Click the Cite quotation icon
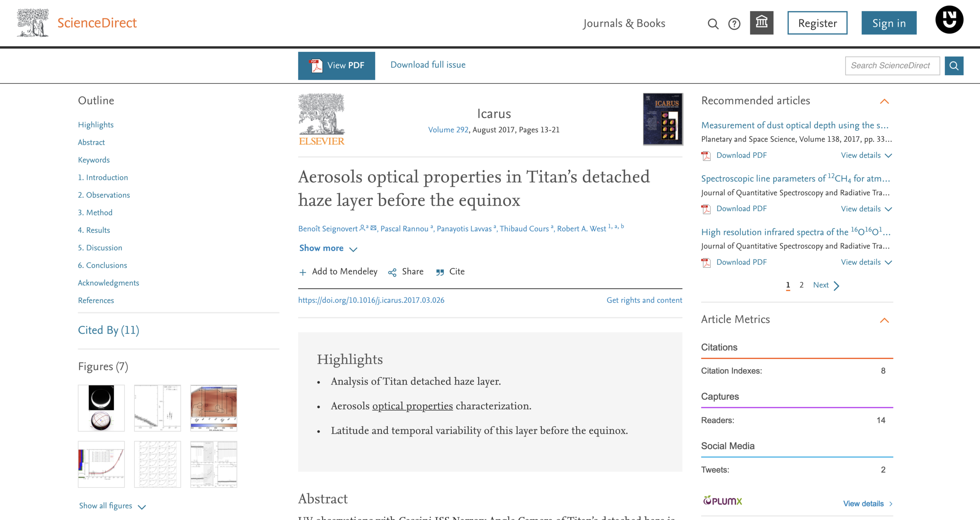 point(440,272)
